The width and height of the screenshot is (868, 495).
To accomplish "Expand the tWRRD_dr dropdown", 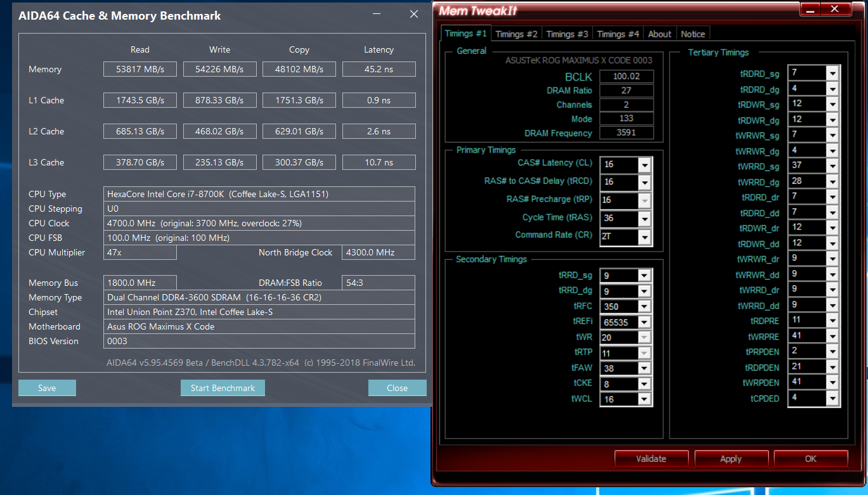I will [x=832, y=290].
